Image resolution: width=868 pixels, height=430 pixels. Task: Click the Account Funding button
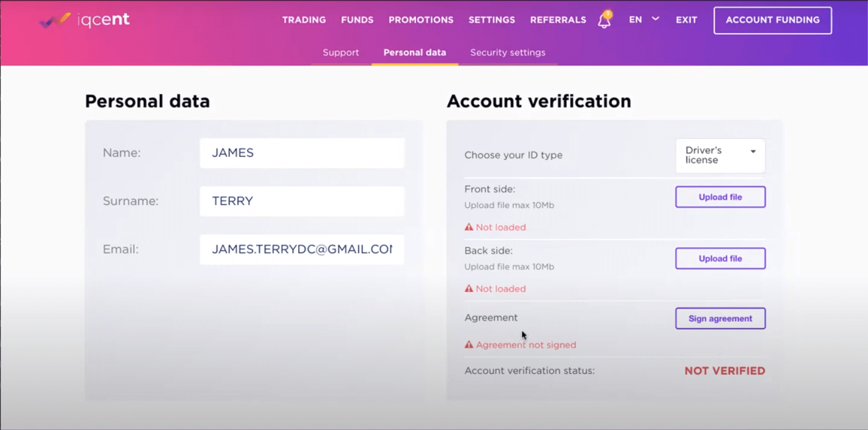[x=773, y=21]
